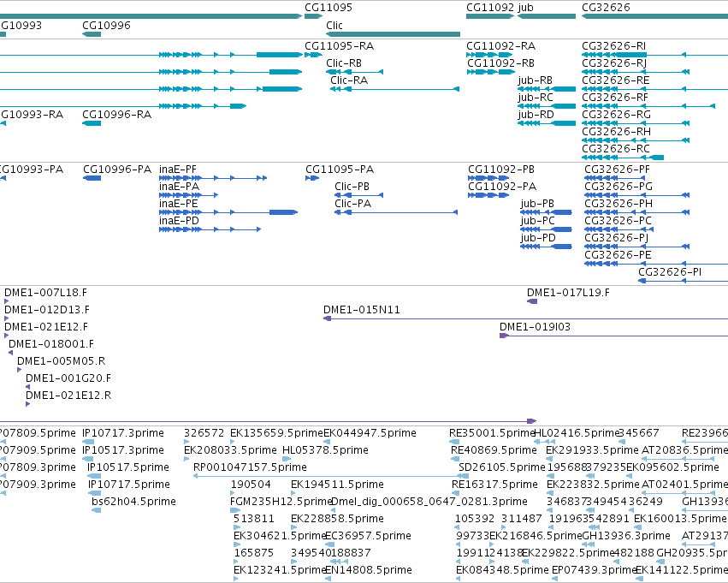The height and width of the screenshot is (583, 728).
Task: Select EST EK084348.5prime
Action: (x=502, y=570)
